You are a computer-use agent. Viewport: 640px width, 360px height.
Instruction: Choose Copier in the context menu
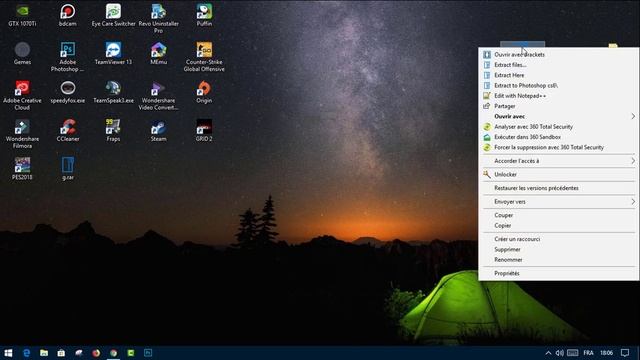click(558, 225)
